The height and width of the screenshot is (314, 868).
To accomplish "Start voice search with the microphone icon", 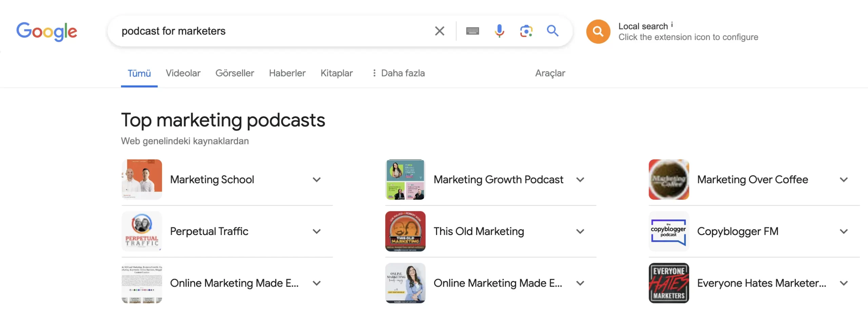I will [499, 31].
